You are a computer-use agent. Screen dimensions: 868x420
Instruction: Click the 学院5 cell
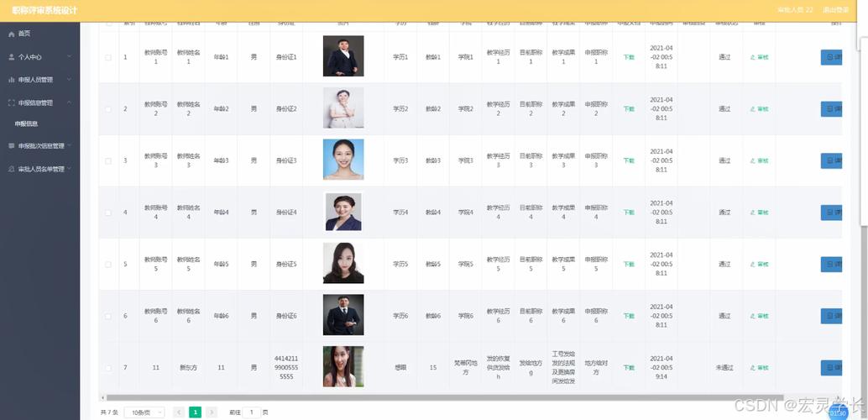(x=465, y=265)
